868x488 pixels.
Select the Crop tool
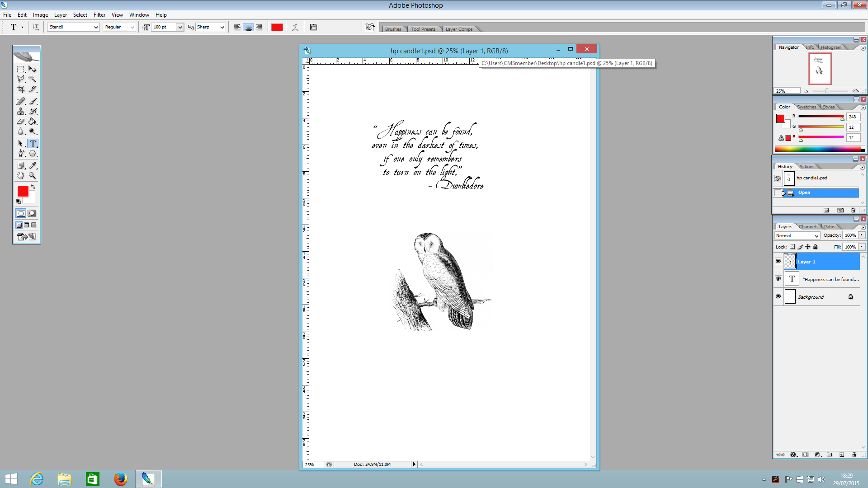point(21,89)
